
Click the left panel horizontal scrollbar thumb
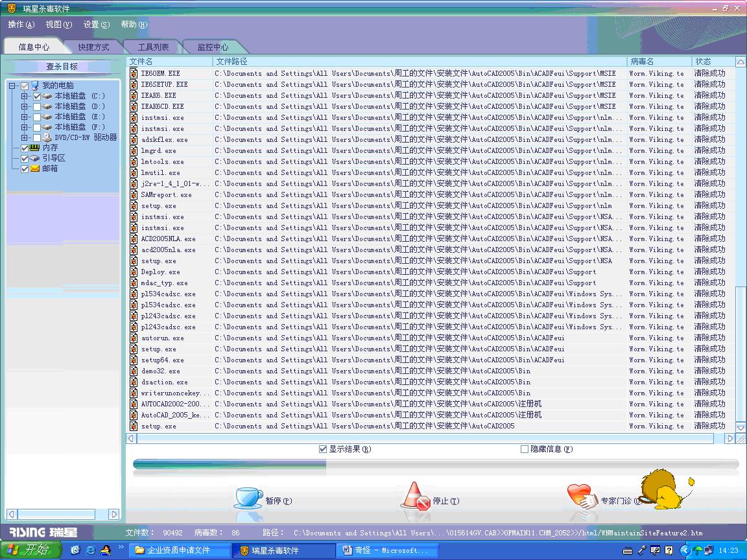coord(56,514)
